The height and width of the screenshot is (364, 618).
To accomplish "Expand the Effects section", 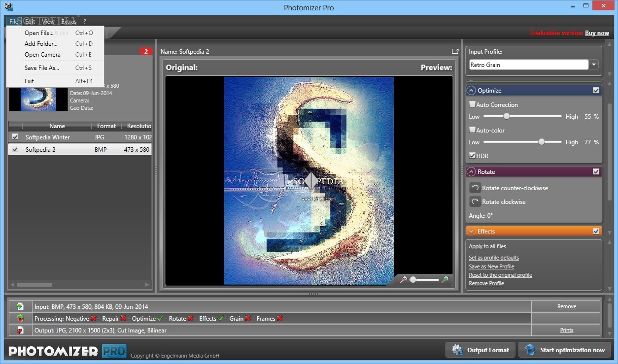I will pyautogui.click(x=472, y=231).
